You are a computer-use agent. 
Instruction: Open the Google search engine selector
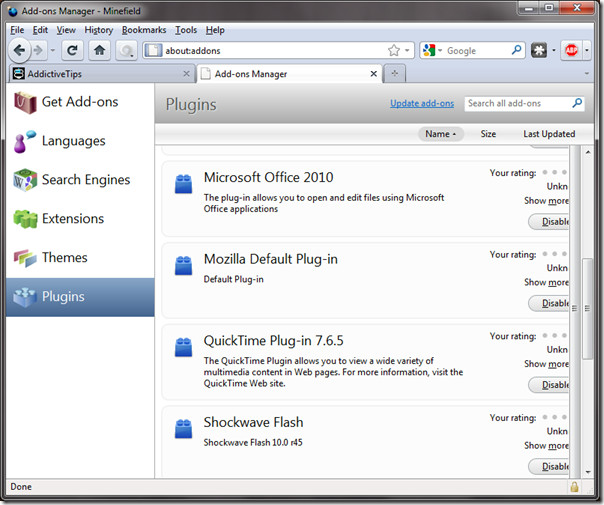(432, 50)
